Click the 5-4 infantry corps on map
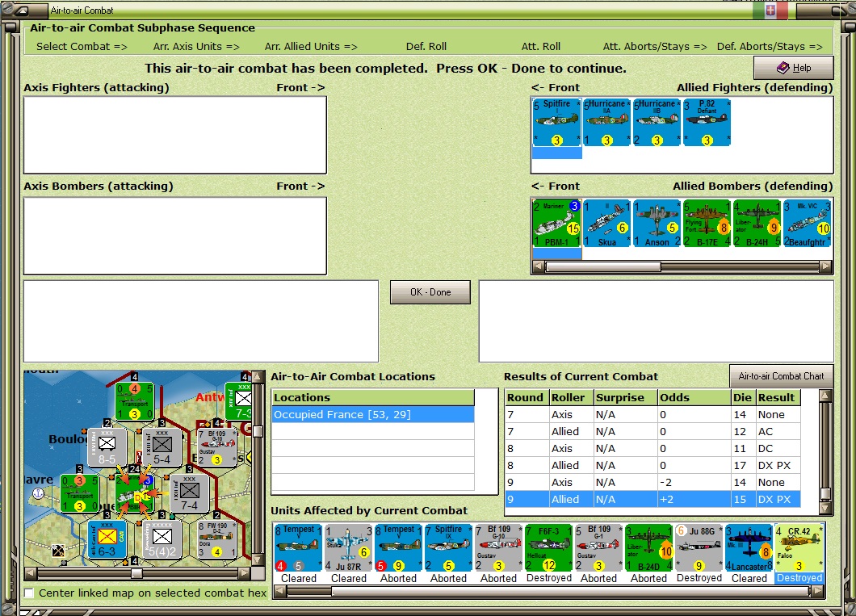The height and width of the screenshot is (616, 856). [x=162, y=446]
